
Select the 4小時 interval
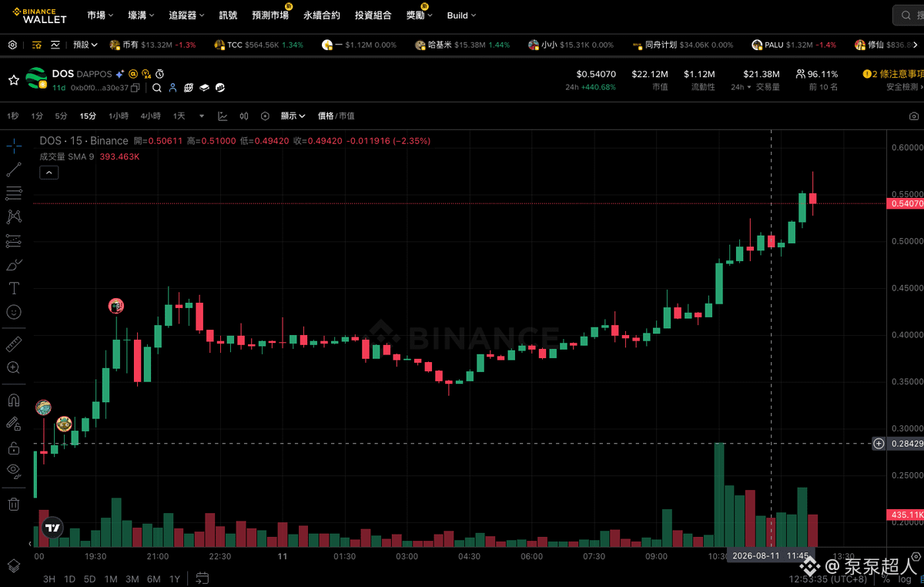click(x=150, y=116)
